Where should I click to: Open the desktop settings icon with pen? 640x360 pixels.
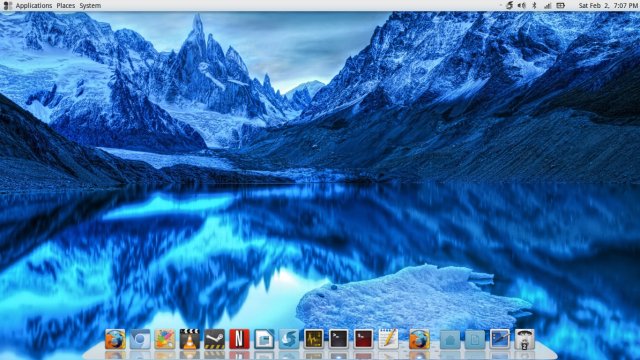click(x=500, y=339)
